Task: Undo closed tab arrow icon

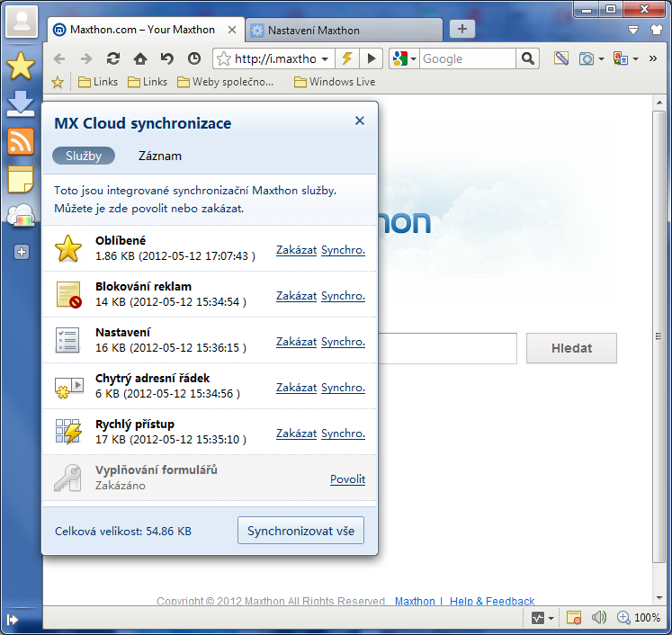Action: click(166, 58)
